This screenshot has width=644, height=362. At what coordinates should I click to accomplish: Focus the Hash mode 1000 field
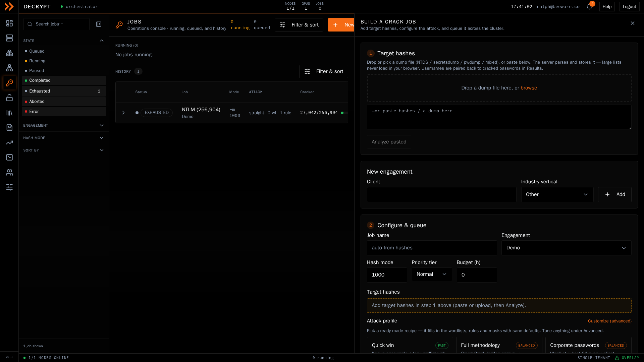click(387, 275)
